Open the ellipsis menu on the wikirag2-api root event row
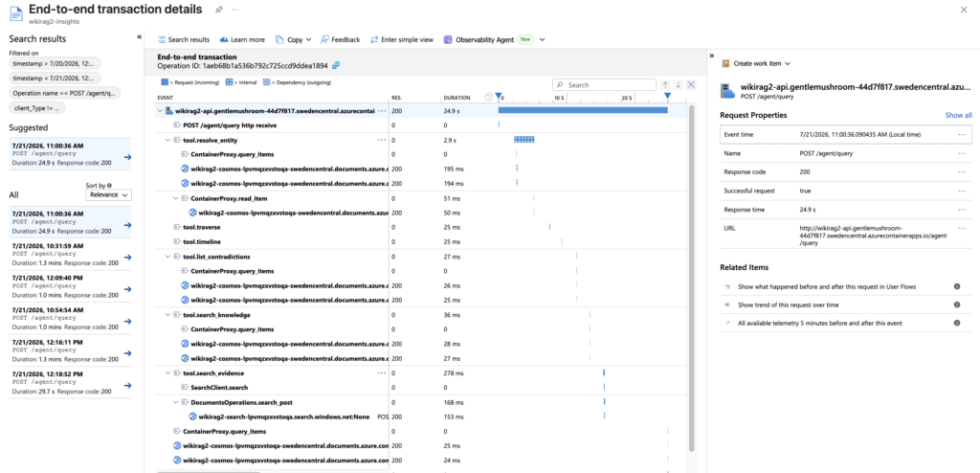980x473 pixels. [x=382, y=111]
